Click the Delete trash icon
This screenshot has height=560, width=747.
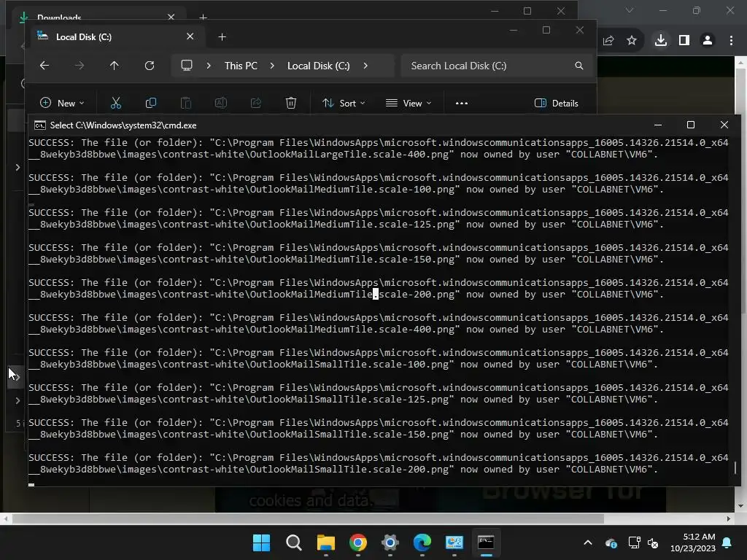click(x=291, y=103)
